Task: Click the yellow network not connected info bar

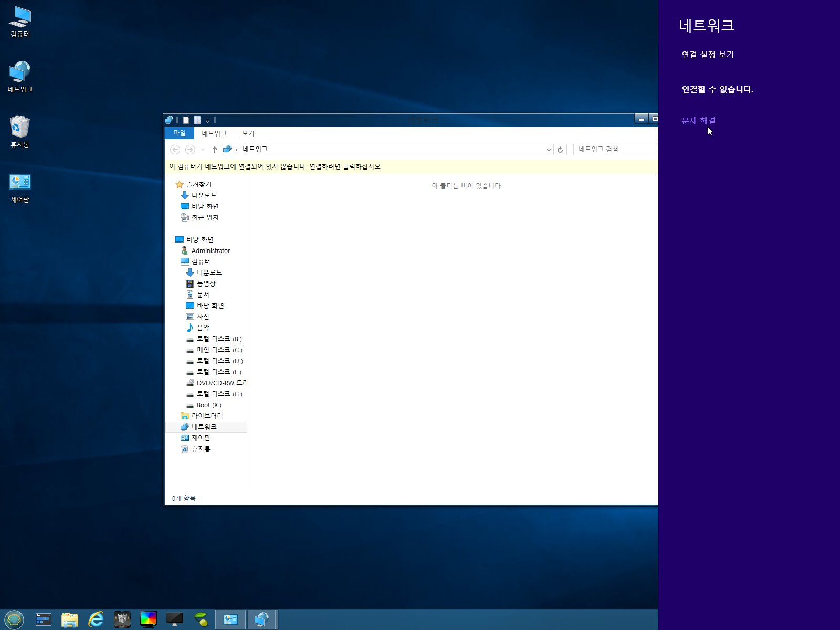Action: click(x=411, y=166)
